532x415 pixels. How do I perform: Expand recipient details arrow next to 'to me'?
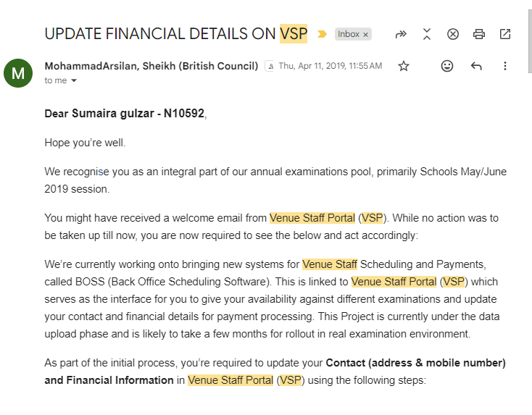(x=74, y=80)
